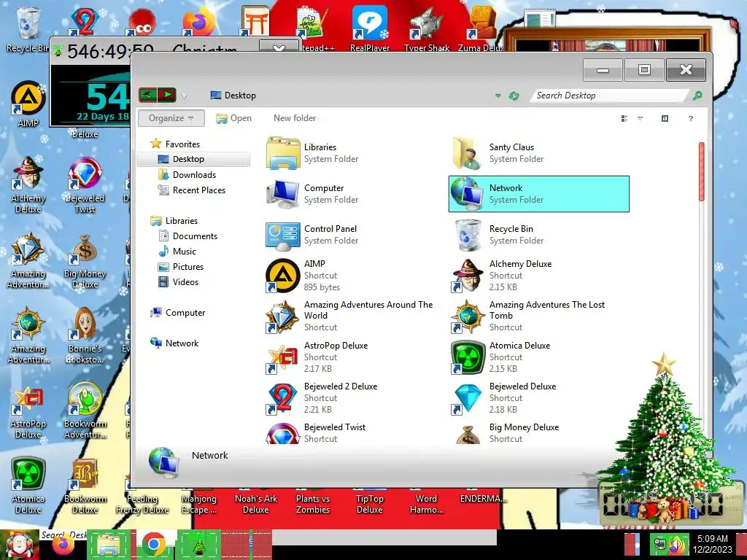The height and width of the screenshot is (560, 747).
Task: Open Pictures library in navigation pane
Action: pos(181,267)
